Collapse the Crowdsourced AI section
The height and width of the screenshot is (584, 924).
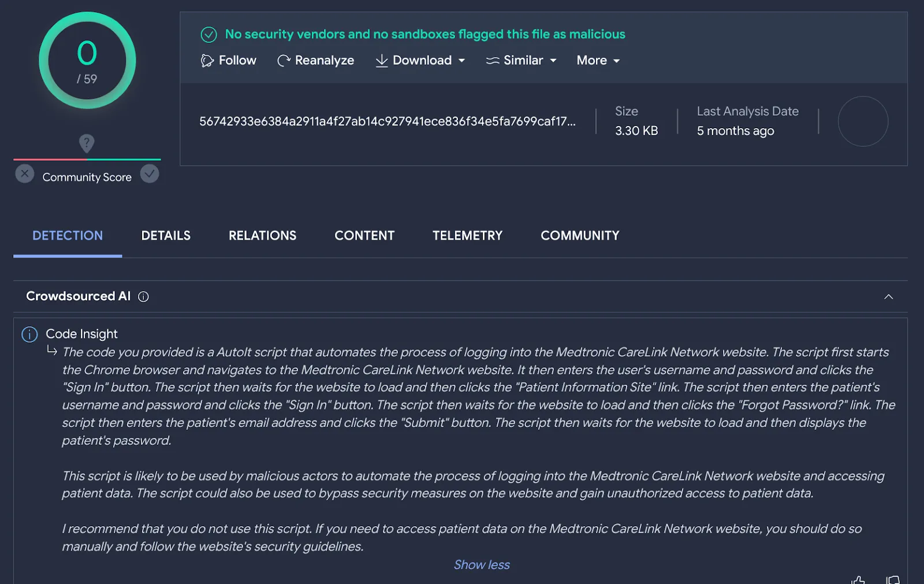[889, 296]
